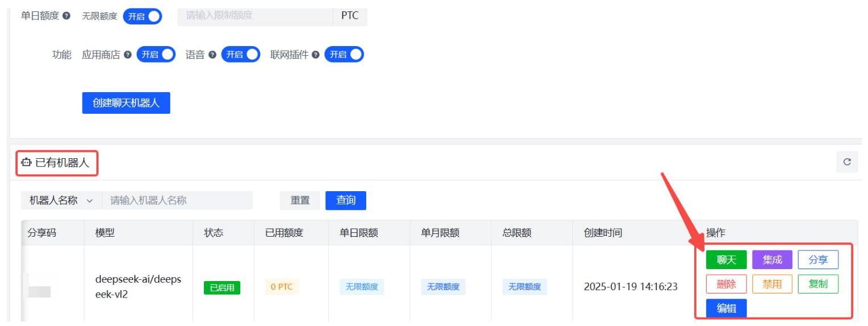The image size is (868, 326).
Task: Click the 分享 button for the robot
Action: pyautogui.click(x=818, y=260)
